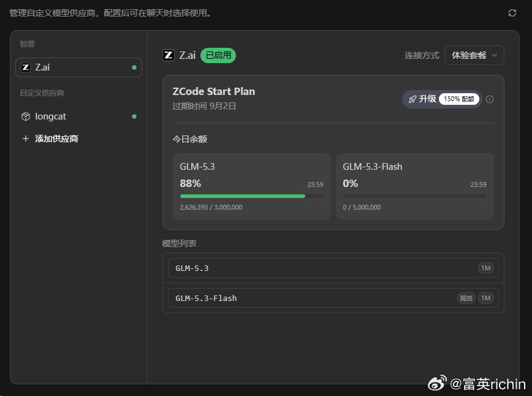Click the refresh icon at top right
532x396 pixels.
coord(512,13)
